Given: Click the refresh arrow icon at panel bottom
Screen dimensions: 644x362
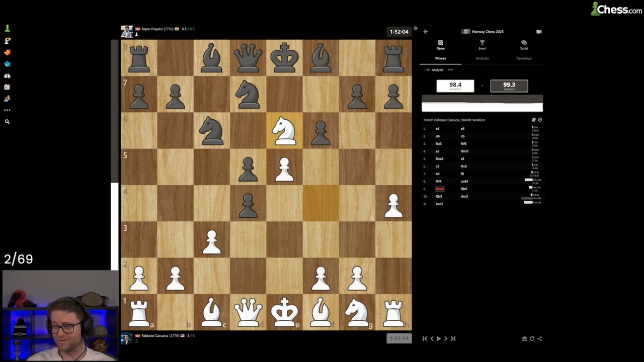Looking at the screenshot, I should [x=532, y=339].
